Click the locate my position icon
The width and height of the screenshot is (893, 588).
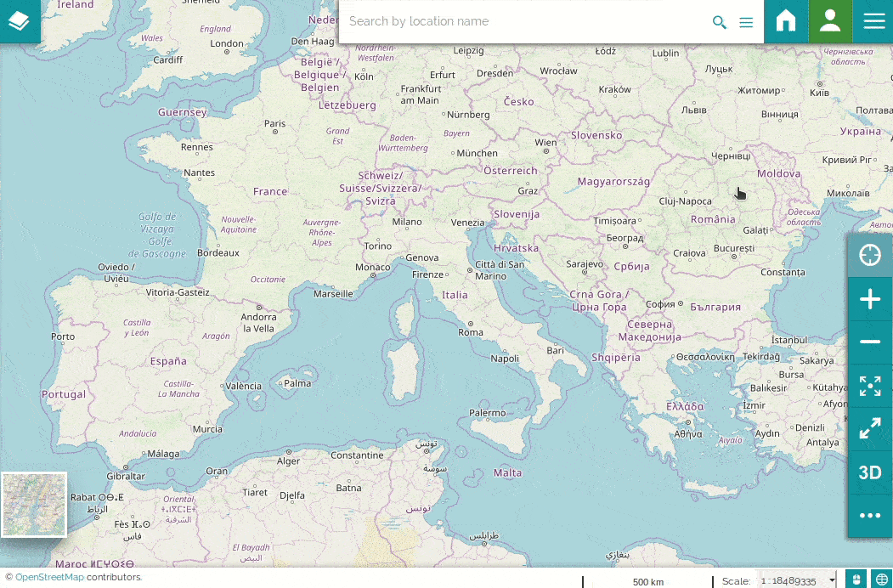pos(870,255)
